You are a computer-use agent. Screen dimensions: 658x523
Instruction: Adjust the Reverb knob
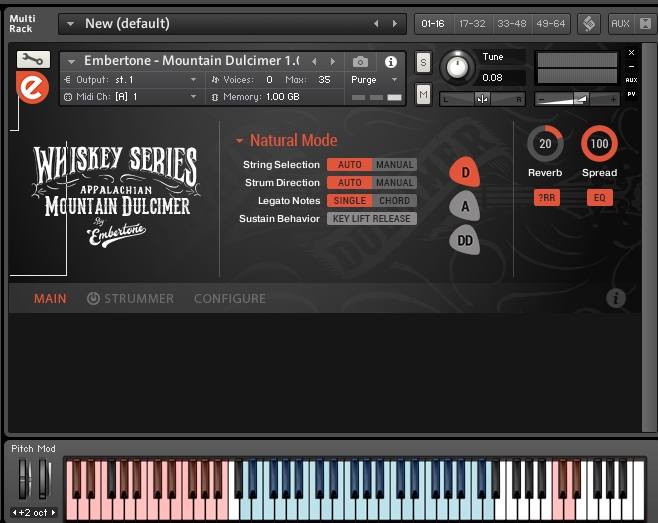point(545,144)
